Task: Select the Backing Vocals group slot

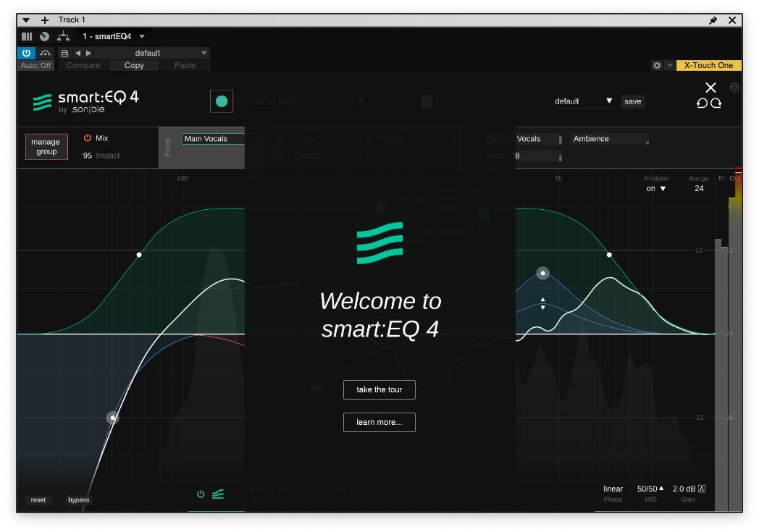Action: pyautogui.click(x=524, y=139)
